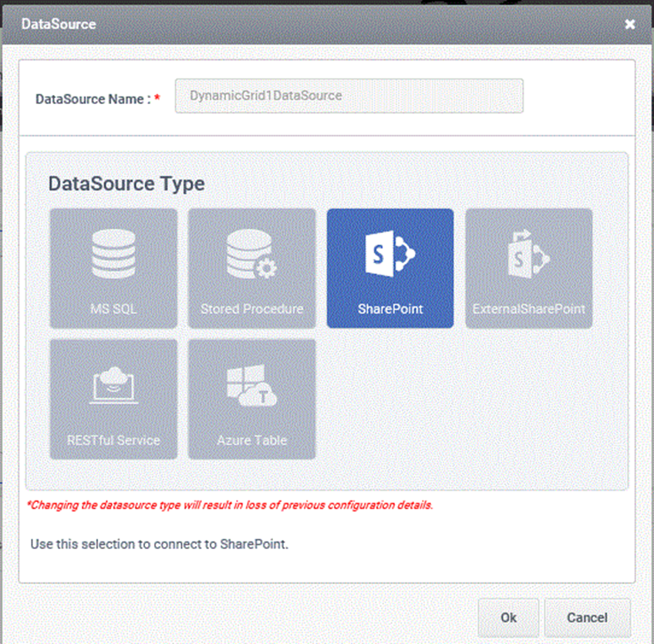654x644 pixels.
Task: Select the ExternalSharePoint logo icon
Action: [528, 254]
